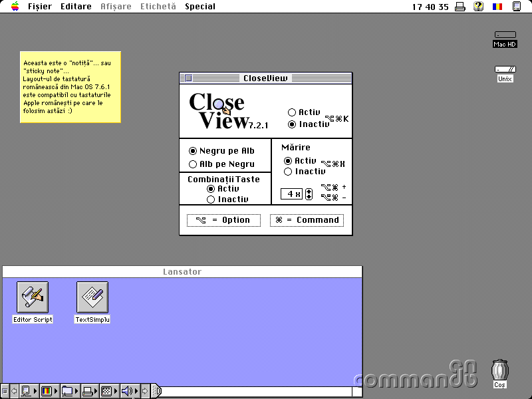Close the CloseView window
This screenshot has height=399, width=532.
pos(188,78)
